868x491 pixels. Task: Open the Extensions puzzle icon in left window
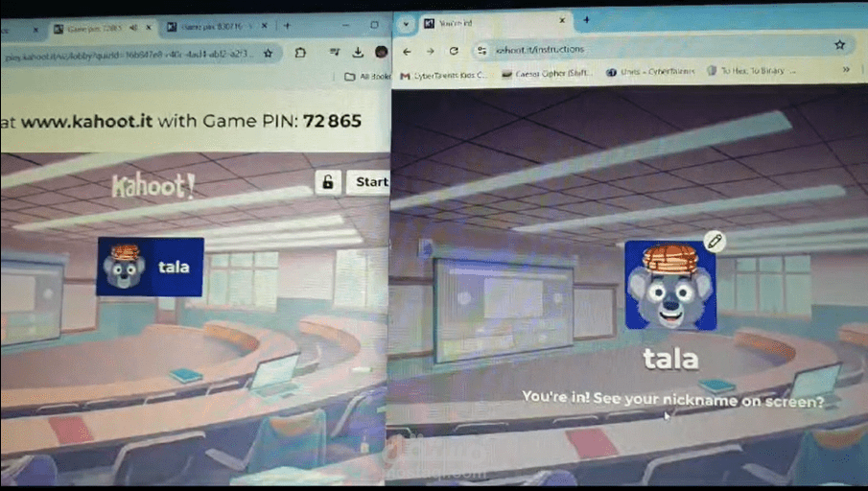(300, 53)
